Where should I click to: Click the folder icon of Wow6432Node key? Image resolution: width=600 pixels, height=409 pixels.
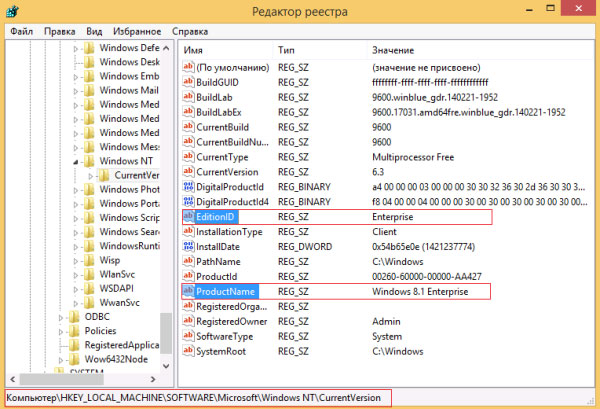(74, 359)
